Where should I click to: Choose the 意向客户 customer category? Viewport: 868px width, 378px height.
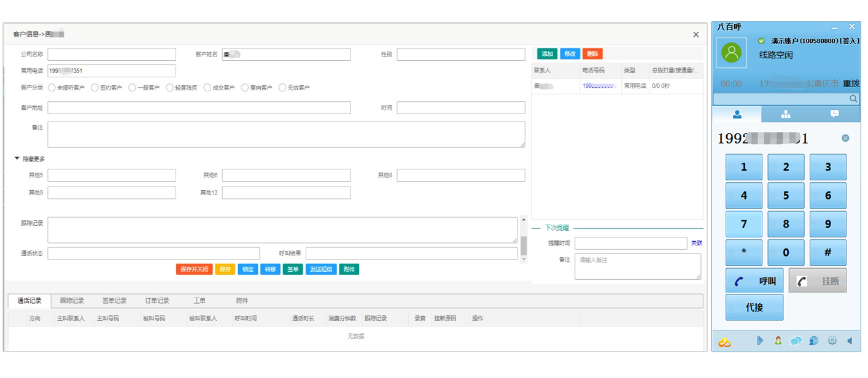pyautogui.click(x=246, y=88)
